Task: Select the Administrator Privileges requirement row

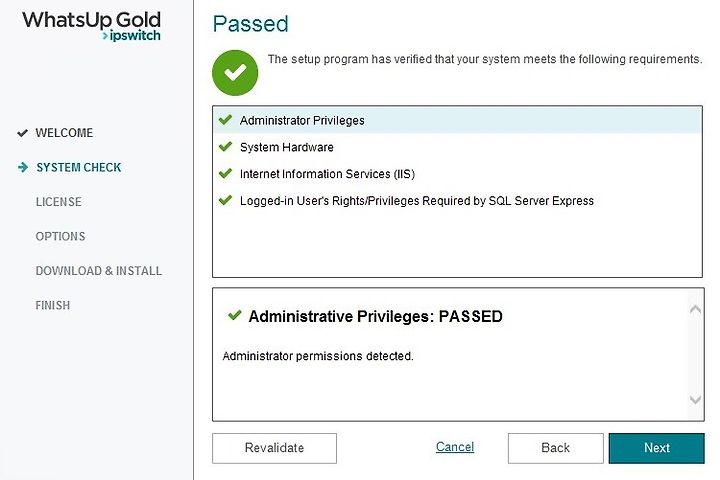Action: coord(457,120)
